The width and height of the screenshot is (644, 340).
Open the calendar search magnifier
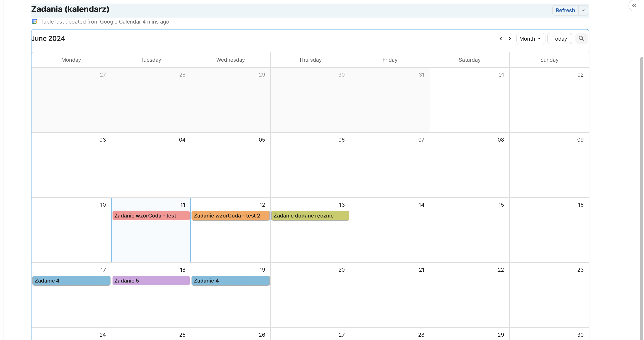(x=581, y=38)
